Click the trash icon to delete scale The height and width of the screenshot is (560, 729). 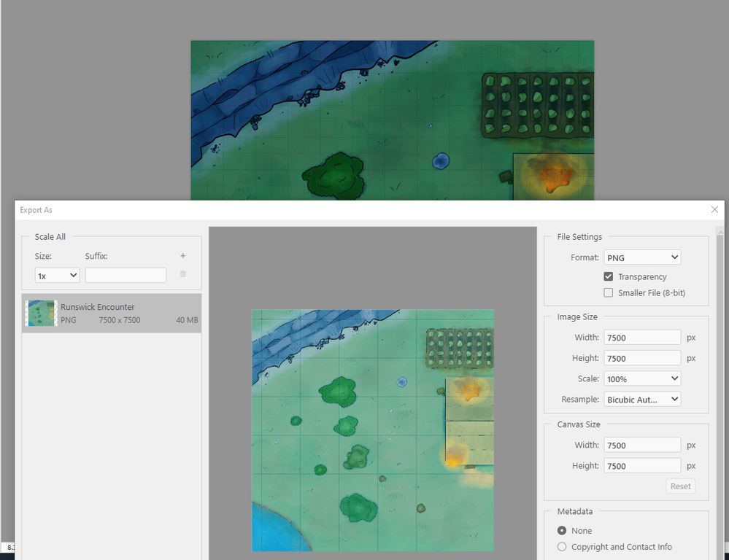pyautogui.click(x=182, y=273)
